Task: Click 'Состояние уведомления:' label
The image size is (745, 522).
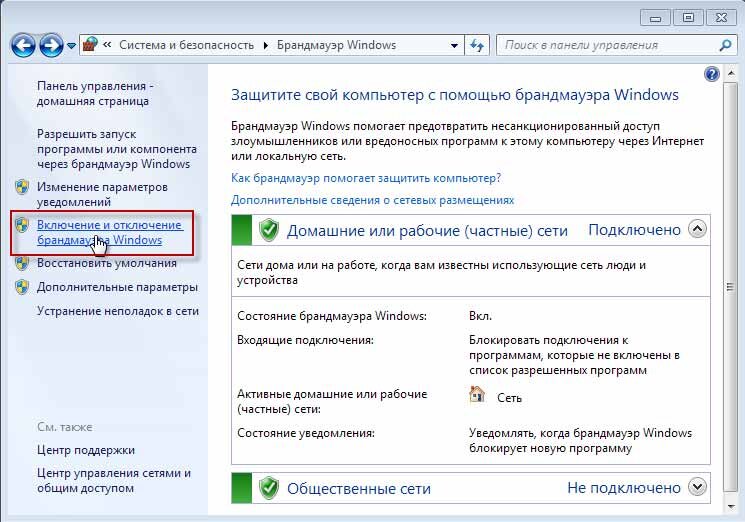Action: coord(306,433)
